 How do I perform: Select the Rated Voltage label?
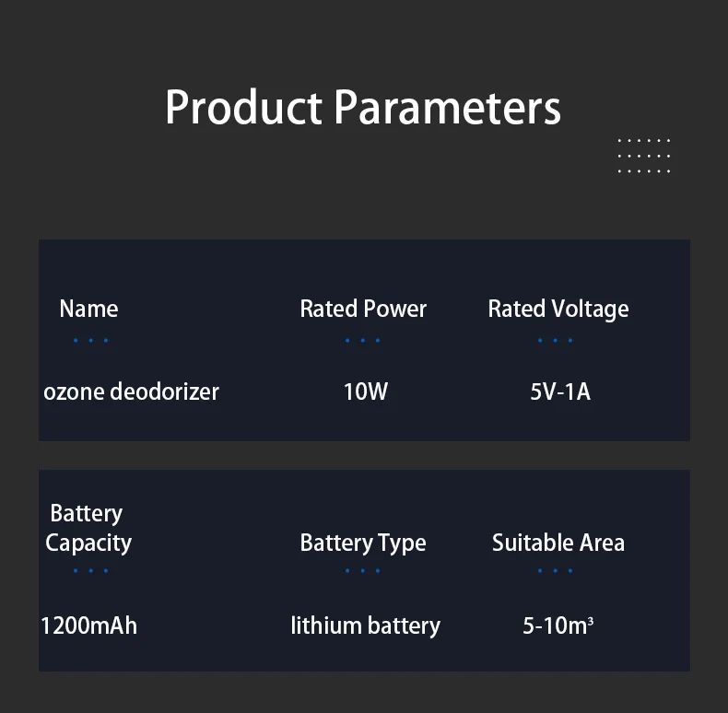pyautogui.click(x=558, y=309)
